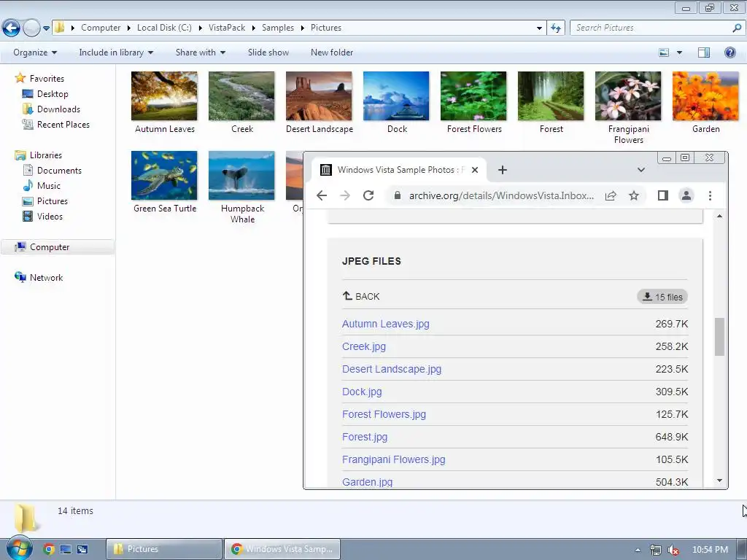Refresh the Explorer address bar
The image size is (747, 560).
555,28
